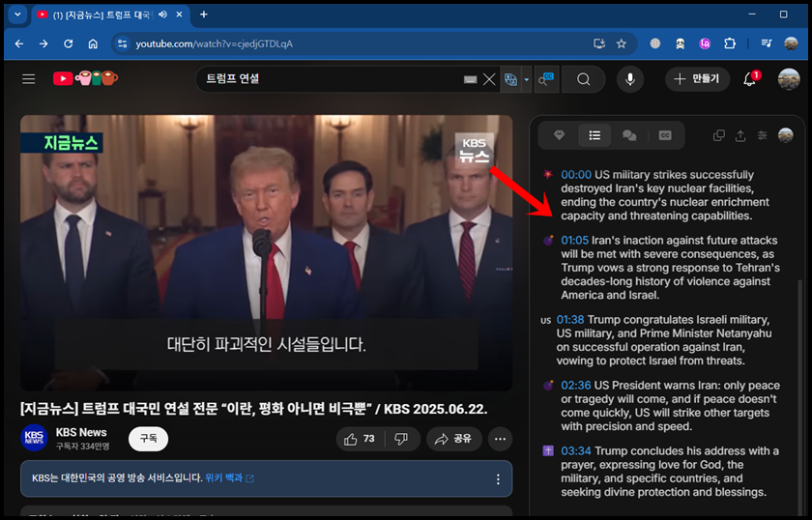Open the KBS info box kebab menu
Viewport: 812px width, 520px height.
click(x=498, y=479)
